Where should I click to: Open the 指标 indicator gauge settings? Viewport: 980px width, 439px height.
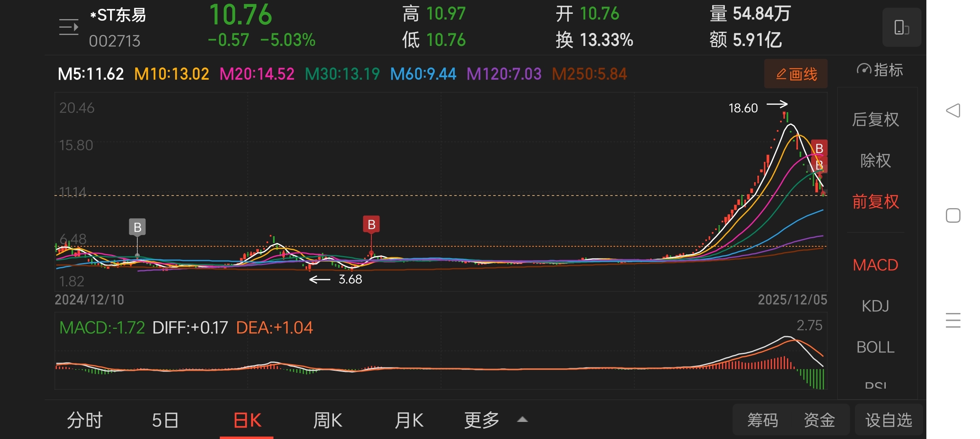[x=880, y=70]
